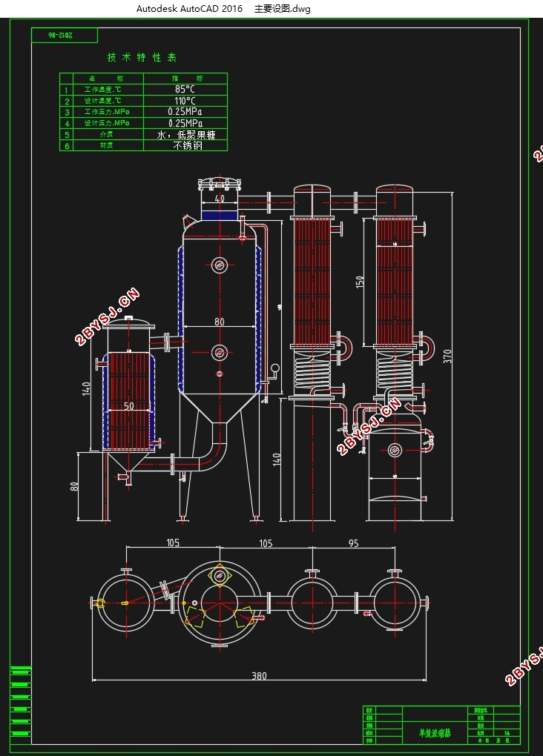The width and height of the screenshot is (543, 756).
Task: Select the 50 dimension on the left heater
Action: click(129, 406)
